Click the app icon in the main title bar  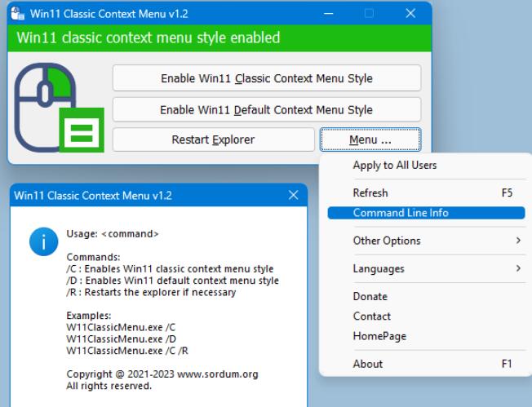[18, 14]
